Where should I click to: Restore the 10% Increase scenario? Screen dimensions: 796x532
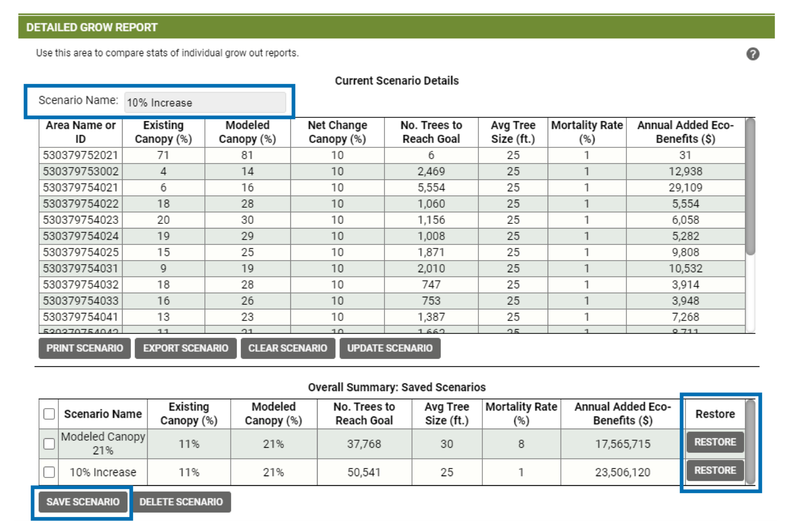[715, 471]
